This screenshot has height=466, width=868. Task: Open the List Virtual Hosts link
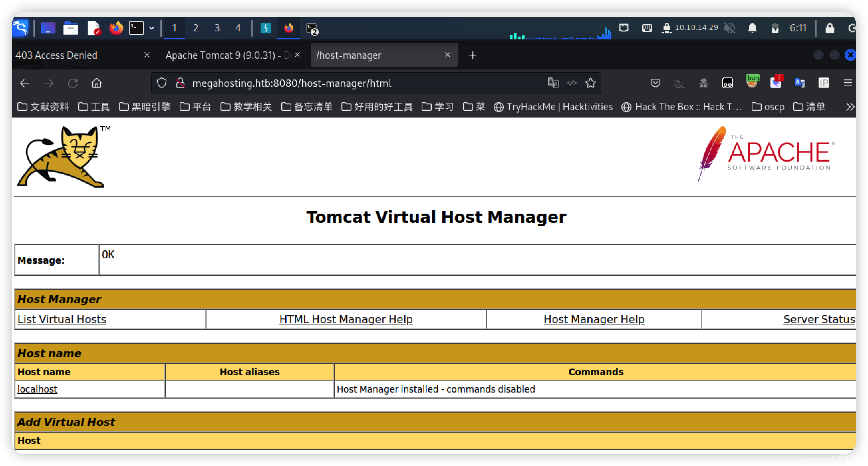(x=62, y=319)
